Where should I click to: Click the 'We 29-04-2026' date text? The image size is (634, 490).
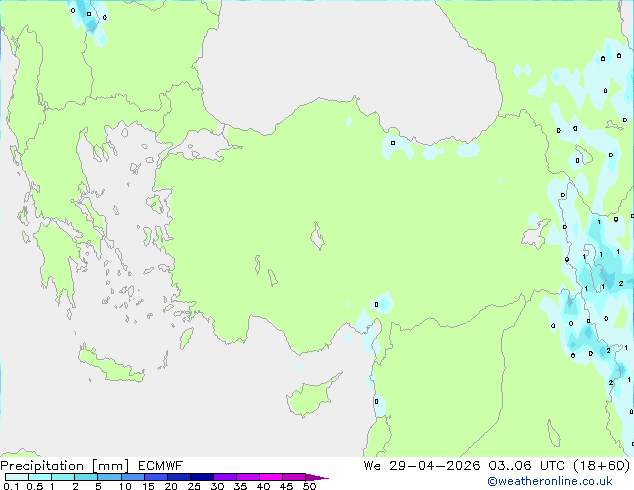click(422, 466)
